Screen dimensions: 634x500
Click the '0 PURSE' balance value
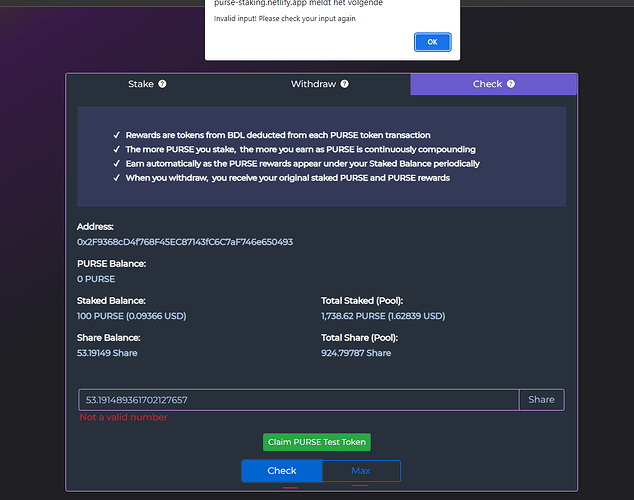(x=96, y=279)
